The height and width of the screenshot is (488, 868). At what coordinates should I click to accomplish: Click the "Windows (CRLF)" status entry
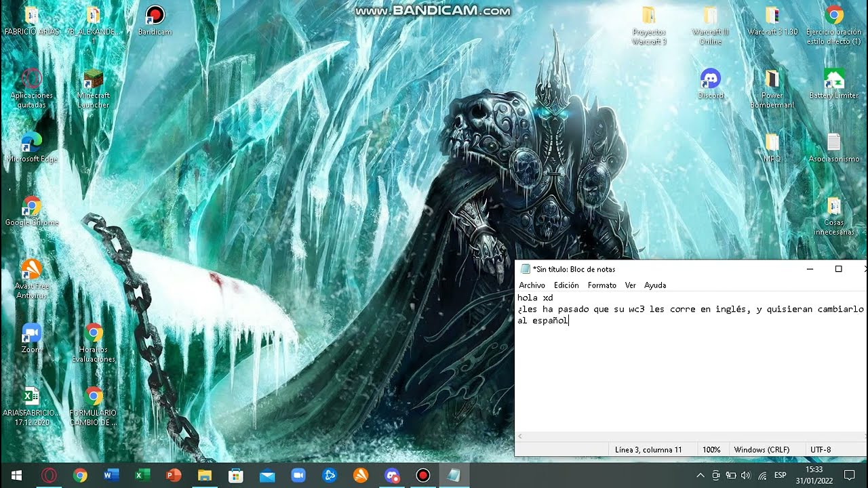[762, 449]
